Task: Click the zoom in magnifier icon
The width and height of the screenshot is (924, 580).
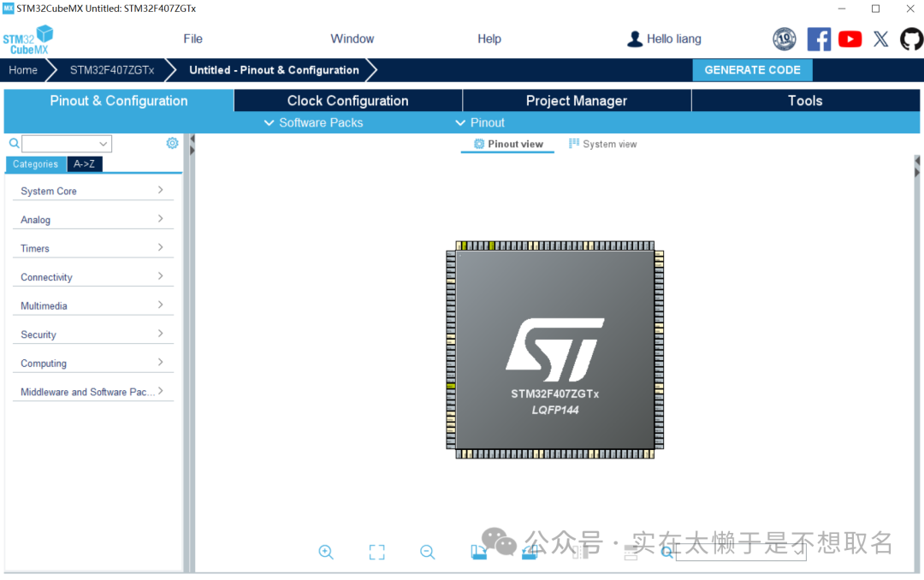Action: pyautogui.click(x=326, y=553)
